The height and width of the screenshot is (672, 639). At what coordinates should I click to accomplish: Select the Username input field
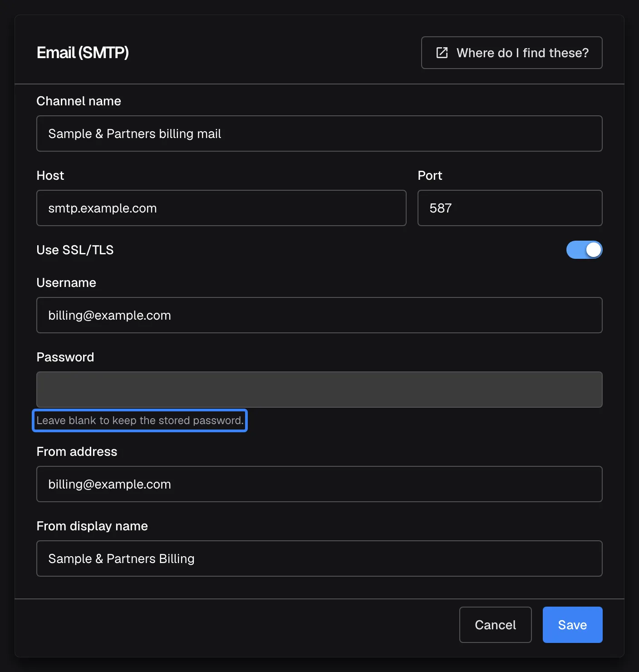(319, 315)
